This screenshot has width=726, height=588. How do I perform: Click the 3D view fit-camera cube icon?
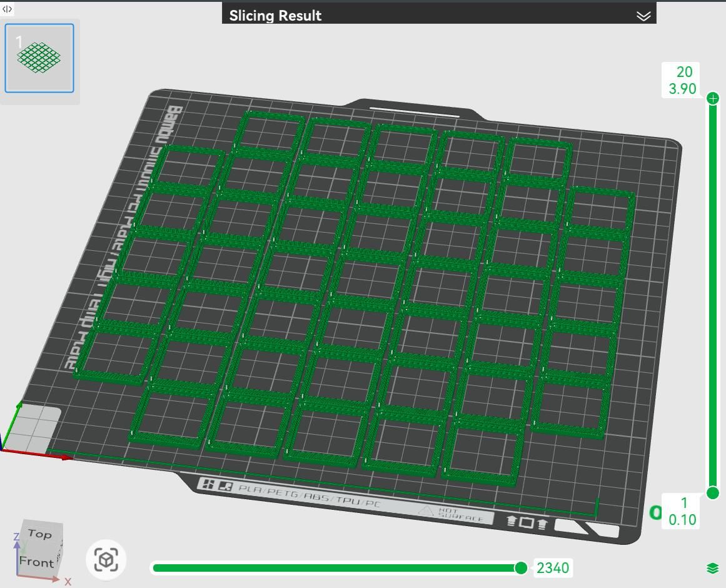point(106,559)
